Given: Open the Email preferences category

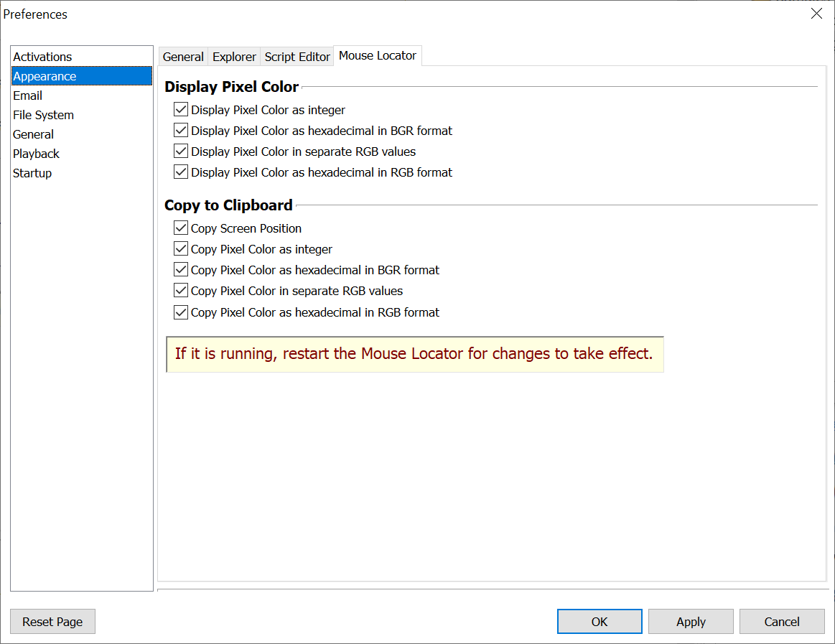Looking at the screenshot, I should click(x=27, y=95).
